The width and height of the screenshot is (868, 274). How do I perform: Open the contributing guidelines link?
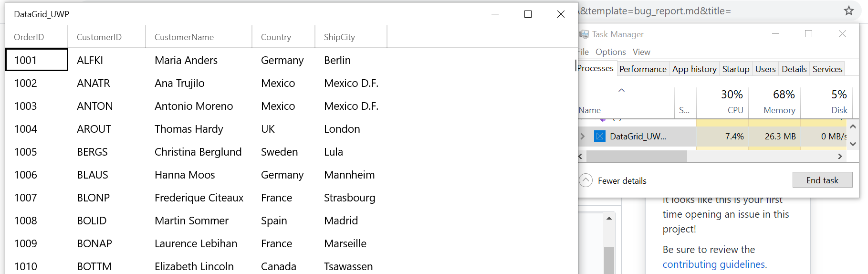[715, 264]
